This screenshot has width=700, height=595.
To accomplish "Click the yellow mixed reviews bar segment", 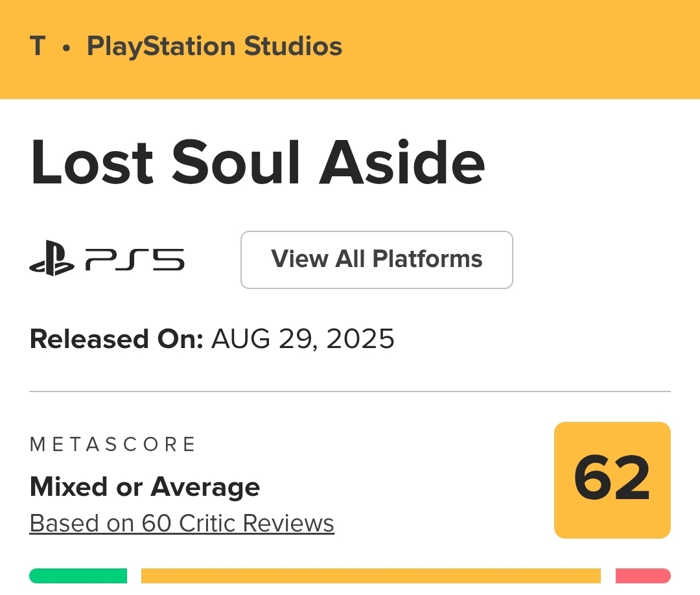I will point(371,576).
